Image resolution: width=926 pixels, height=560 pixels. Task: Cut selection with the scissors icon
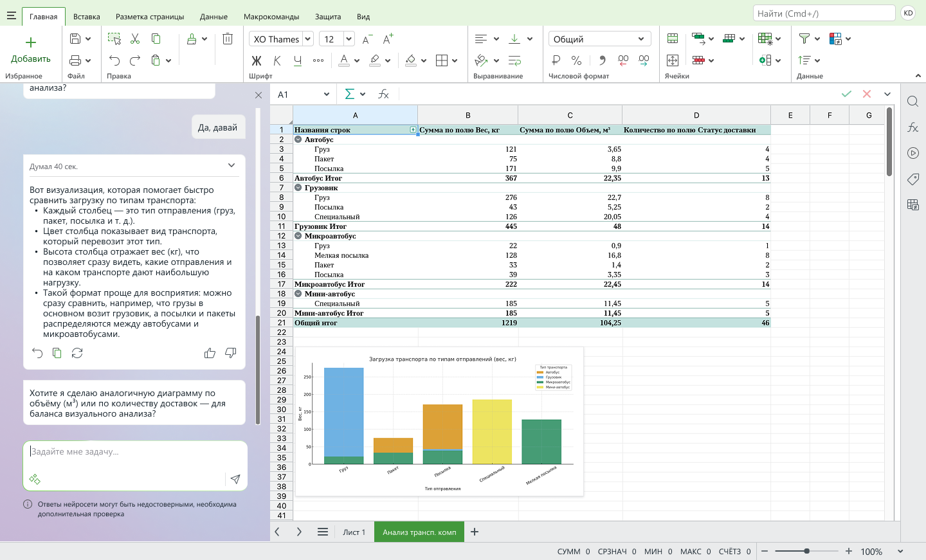click(x=135, y=39)
